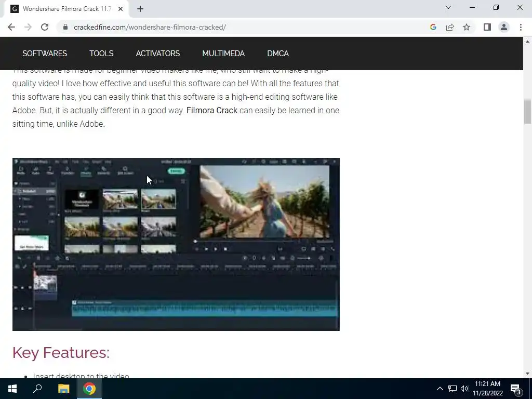Click the bold Filmora Crack text
Screen dimensions: 532x399
[212, 110]
